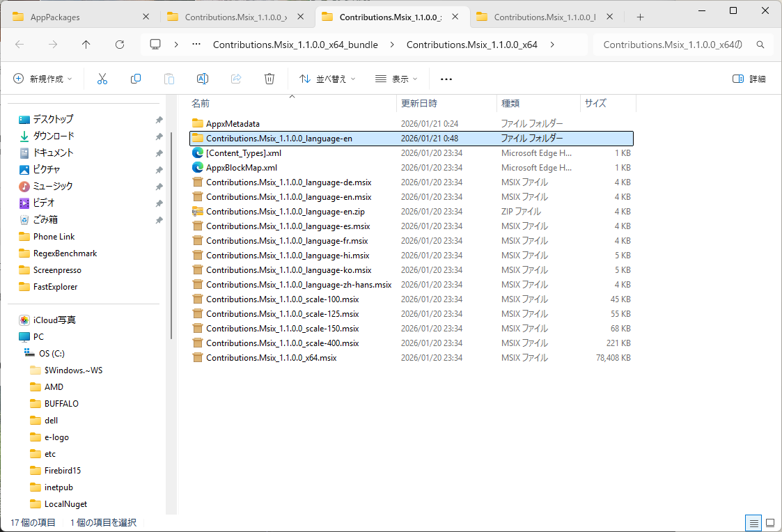Viewport: 782px width, 532px height.
Task: Select the language-en.zip file
Action: tap(412, 212)
